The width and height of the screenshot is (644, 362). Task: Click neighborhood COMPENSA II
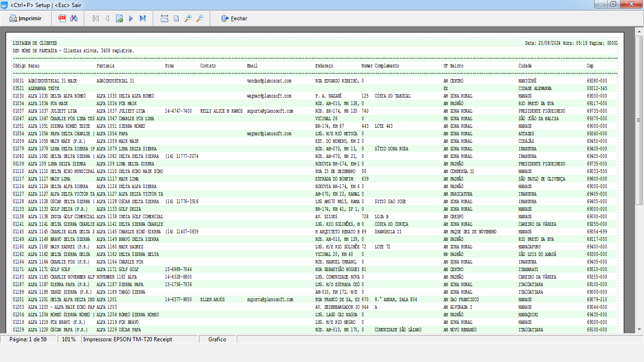pyautogui.click(x=462, y=172)
